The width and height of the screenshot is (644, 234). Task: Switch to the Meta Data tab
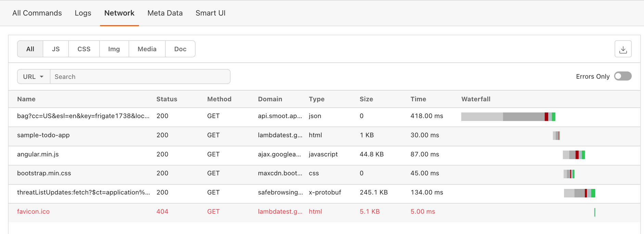coord(165,13)
